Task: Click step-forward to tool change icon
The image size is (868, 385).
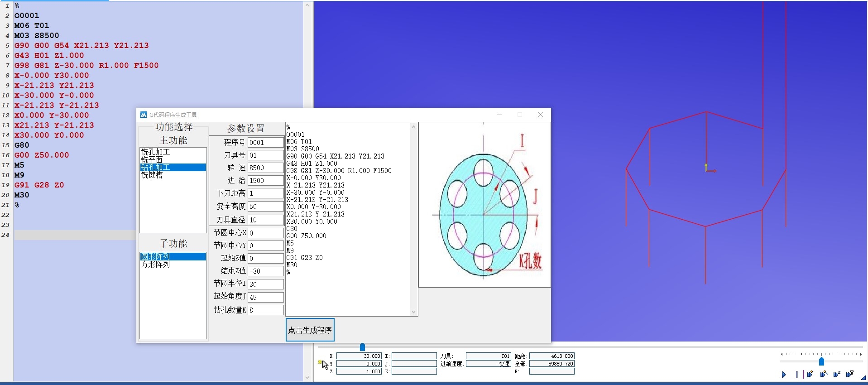Action: [850, 375]
